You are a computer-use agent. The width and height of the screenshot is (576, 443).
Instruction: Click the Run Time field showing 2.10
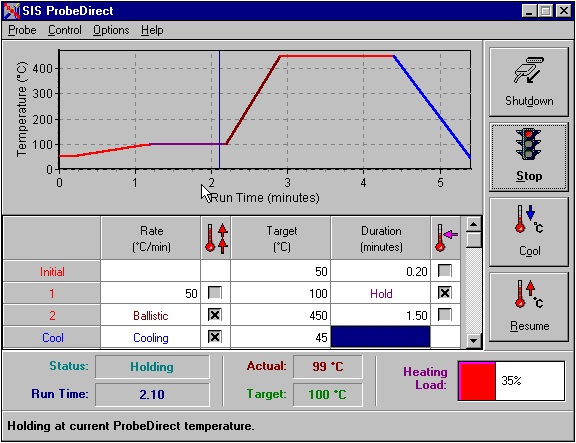pos(152,394)
